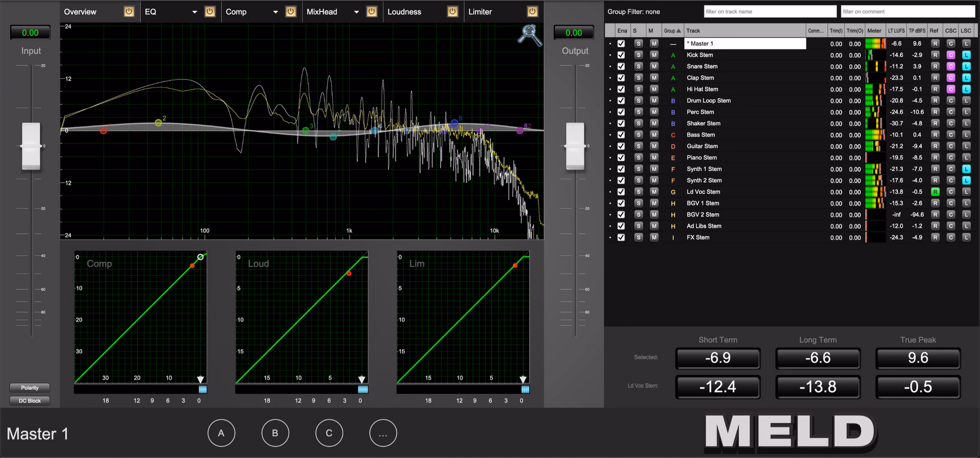Turn off the Limiter power icon
980x458 pixels.
pos(532,11)
